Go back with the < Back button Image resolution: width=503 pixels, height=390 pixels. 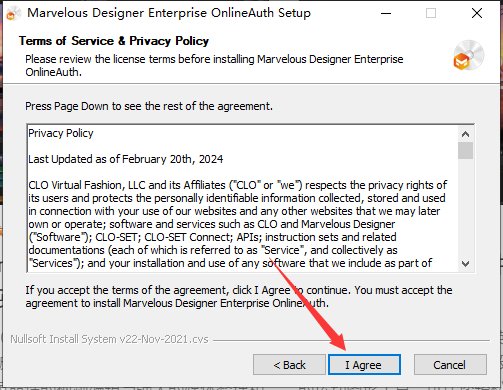[289, 365]
